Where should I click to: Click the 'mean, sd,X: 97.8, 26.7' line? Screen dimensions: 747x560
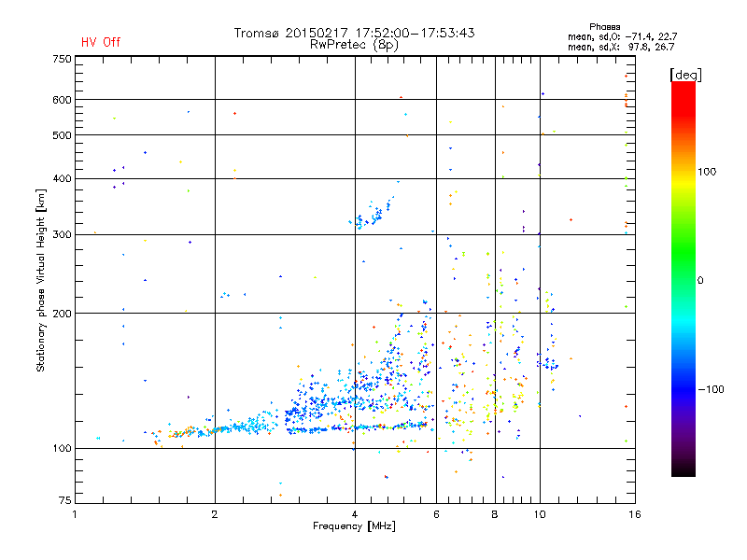coord(621,47)
